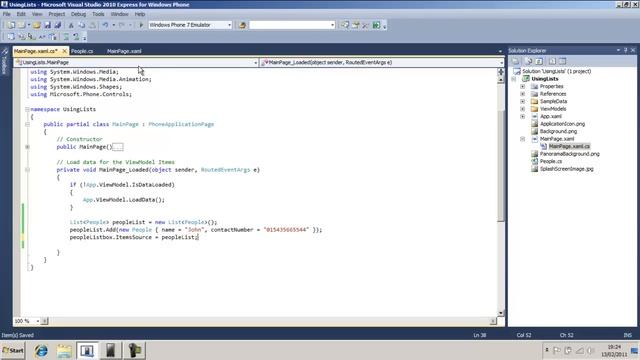Open the Windows Phone 7 Emulator target dropdown

[x=229, y=25]
